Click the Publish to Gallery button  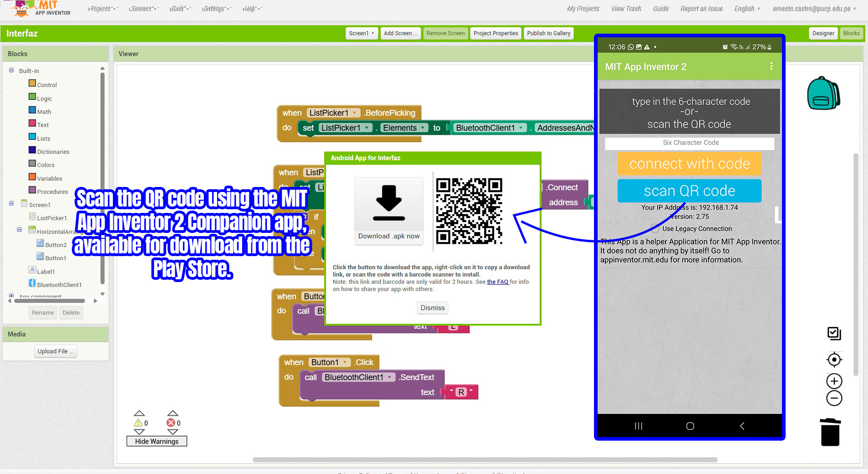click(x=548, y=33)
